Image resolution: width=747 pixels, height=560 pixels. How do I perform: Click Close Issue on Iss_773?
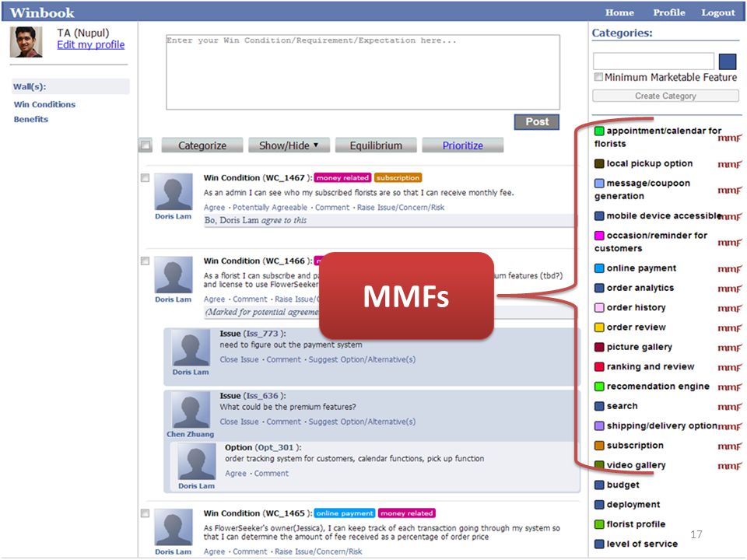[239, 359]
